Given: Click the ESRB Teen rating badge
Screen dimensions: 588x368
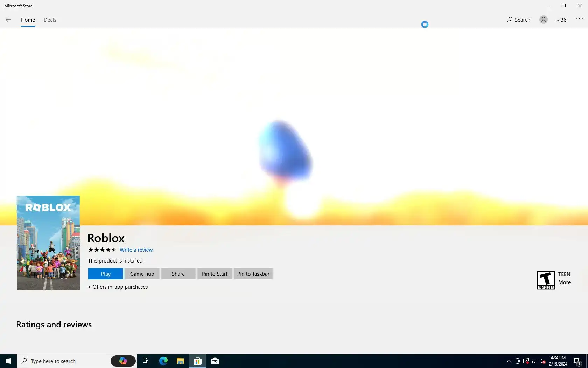Looking at the screenshot, I should click(x=546, y=280).
